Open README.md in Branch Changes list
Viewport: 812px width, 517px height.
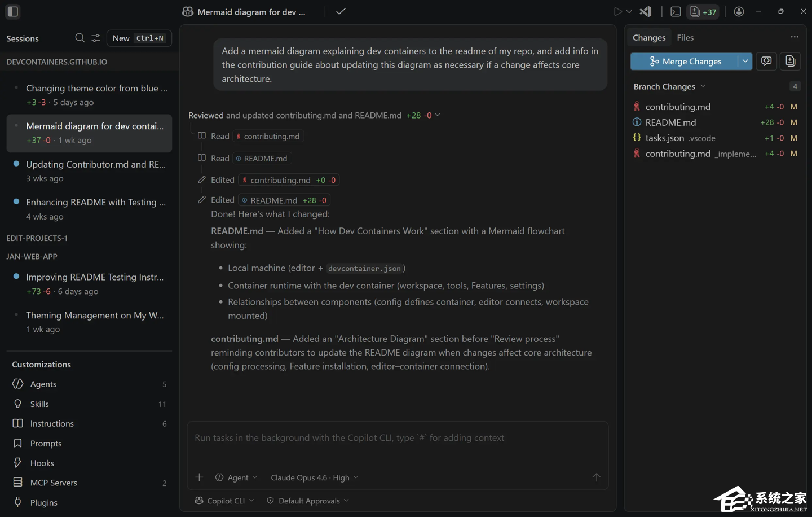[716, 122]
